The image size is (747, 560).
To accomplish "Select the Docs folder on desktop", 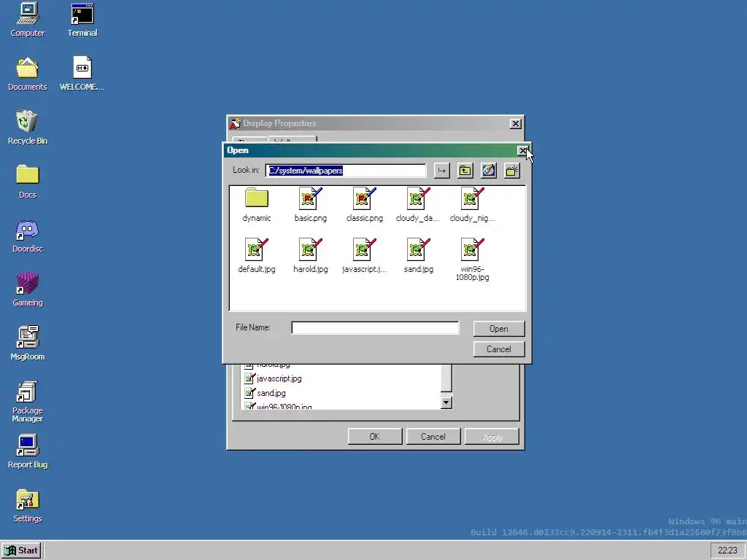I will tap(28, 182).
